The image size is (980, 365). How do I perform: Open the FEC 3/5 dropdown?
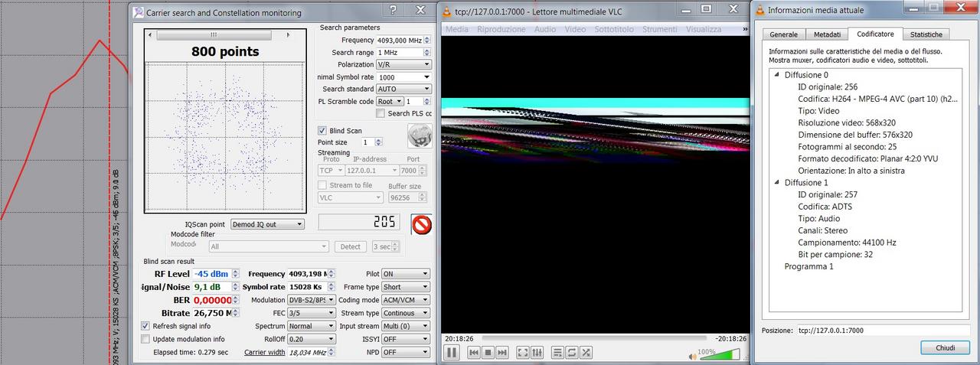(311, 313)
